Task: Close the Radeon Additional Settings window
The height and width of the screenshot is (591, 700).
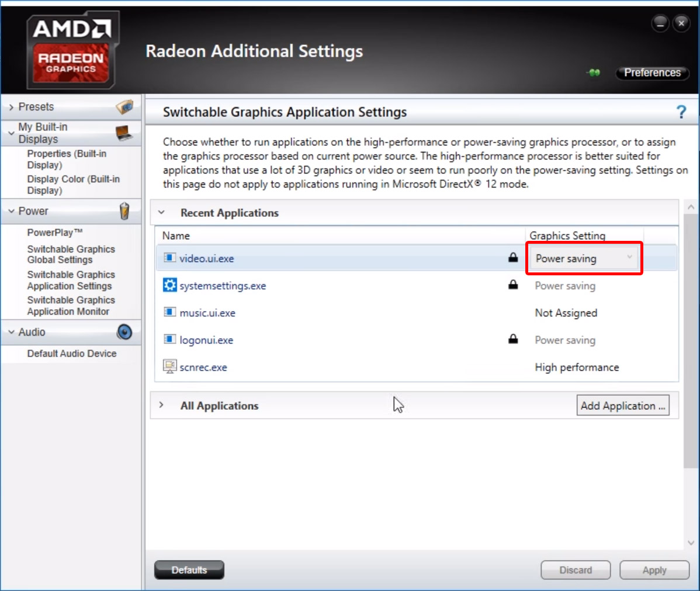Action: point(681,23)
